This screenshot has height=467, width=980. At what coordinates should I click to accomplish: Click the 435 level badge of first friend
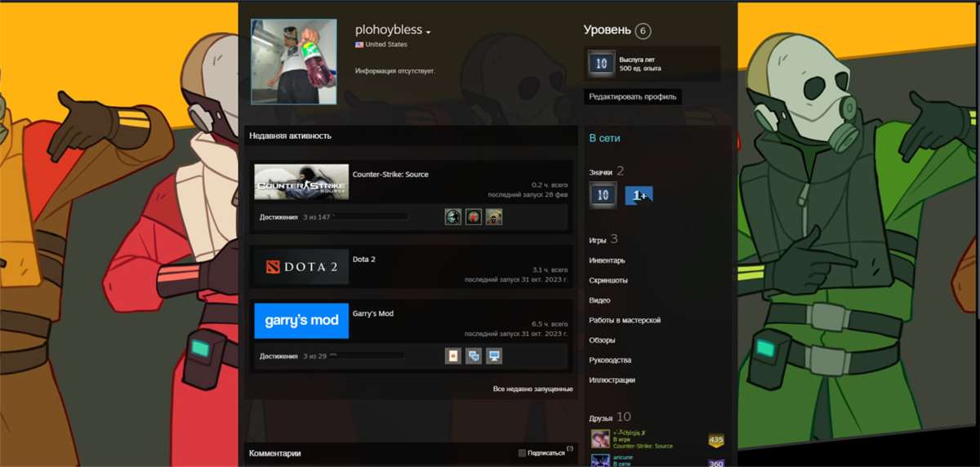pyautogui.click(x=716, y=440)
